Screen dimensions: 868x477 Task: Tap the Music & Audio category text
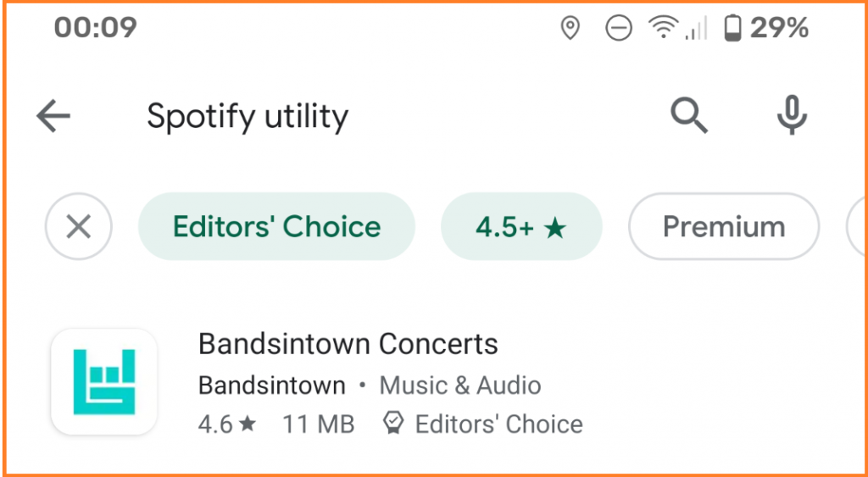click(459, 385)
